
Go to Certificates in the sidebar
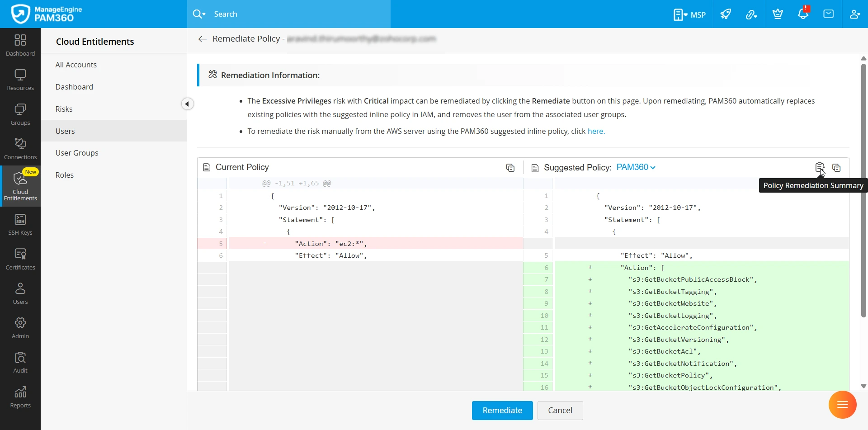tap(20, 259)
